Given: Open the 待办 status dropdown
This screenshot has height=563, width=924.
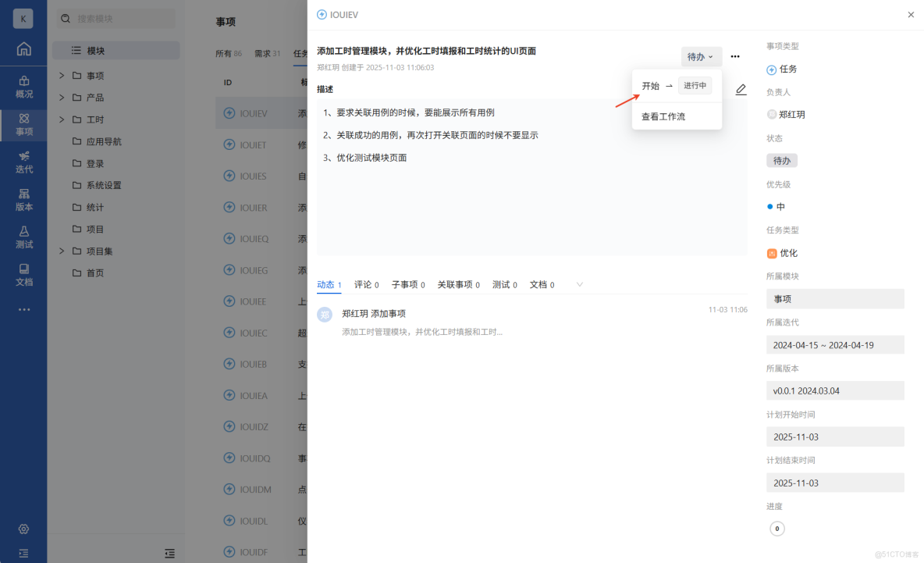Looking at the screenshot, I should (x=700, y=56).
